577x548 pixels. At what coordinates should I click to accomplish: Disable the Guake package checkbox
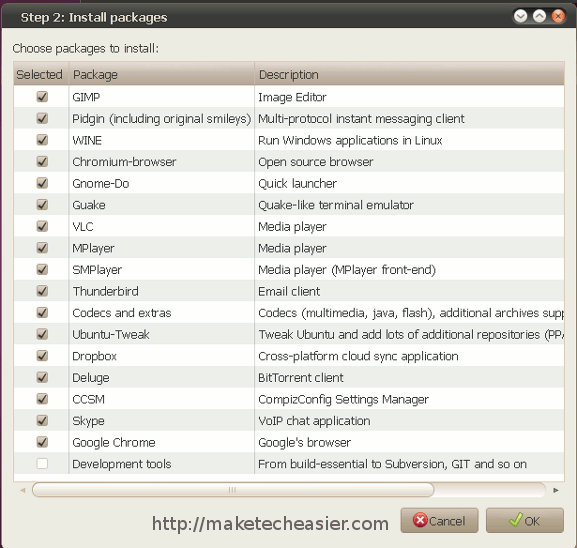click(x=42, y=205)
